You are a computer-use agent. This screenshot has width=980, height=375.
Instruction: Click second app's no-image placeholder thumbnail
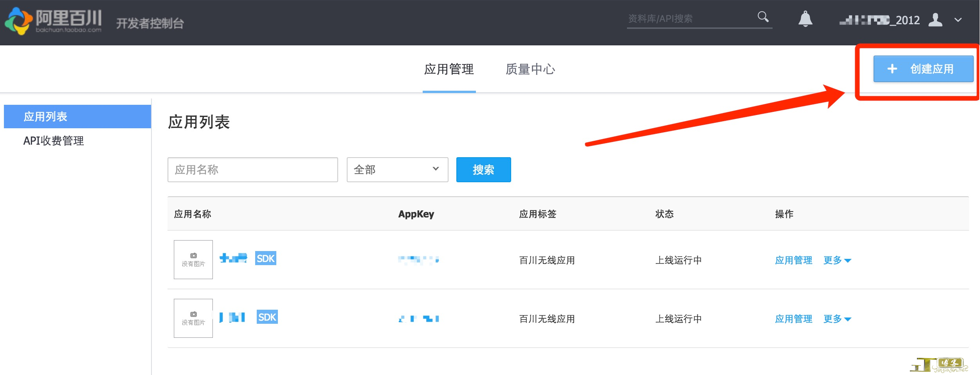pyautogui.click(x=193, y=318)
